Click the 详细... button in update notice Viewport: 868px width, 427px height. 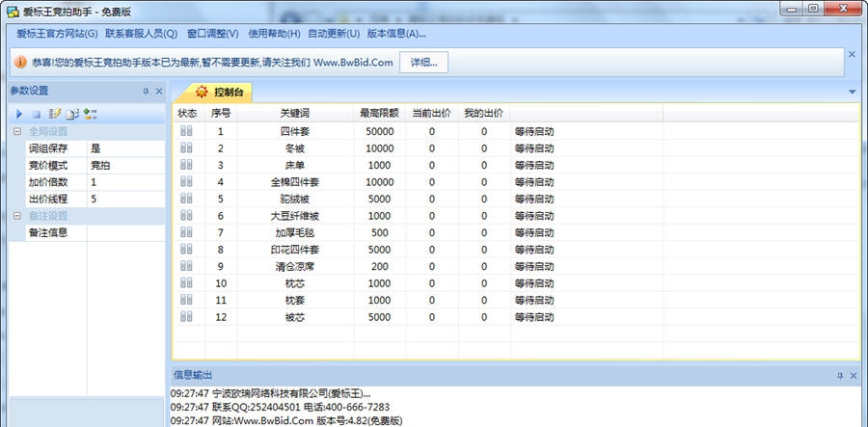pyautogui.click(x=423, y=63)
